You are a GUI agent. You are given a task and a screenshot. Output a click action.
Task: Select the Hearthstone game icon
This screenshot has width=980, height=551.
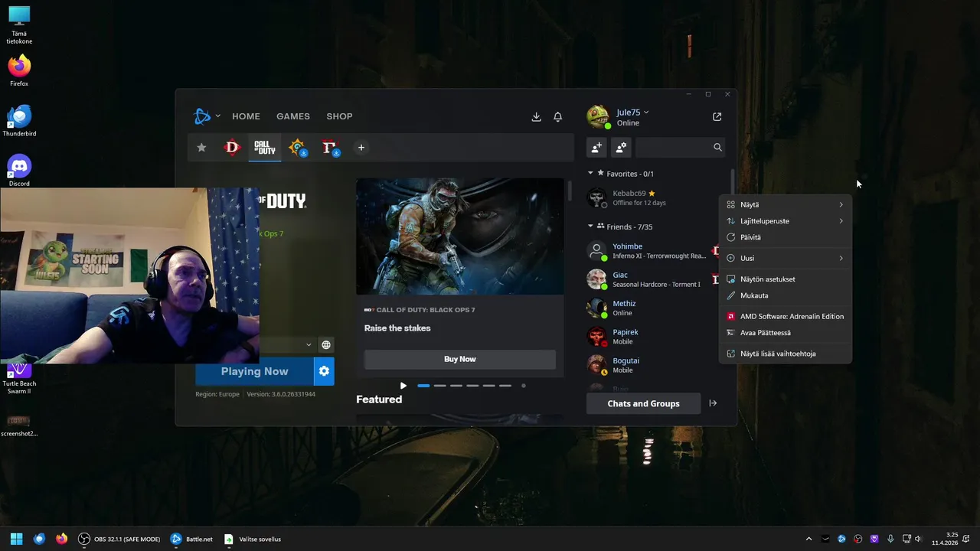click(297, 147)
